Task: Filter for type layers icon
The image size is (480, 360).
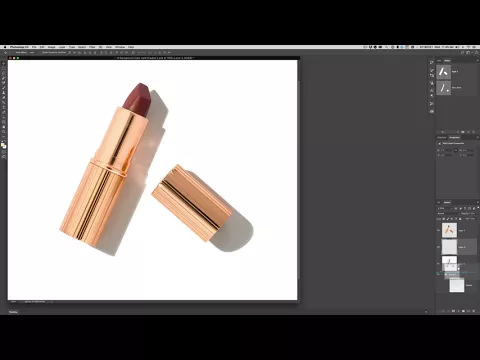Action: tap(465, 208)
